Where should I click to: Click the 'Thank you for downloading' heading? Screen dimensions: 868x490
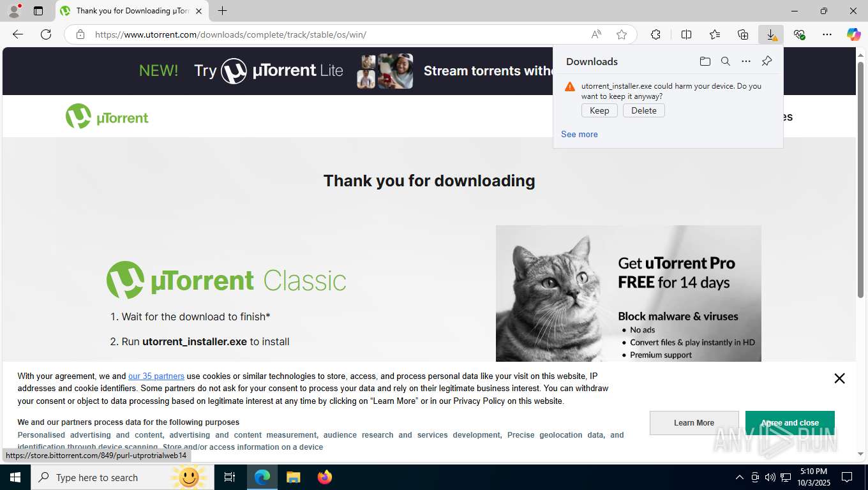(430, 181)
